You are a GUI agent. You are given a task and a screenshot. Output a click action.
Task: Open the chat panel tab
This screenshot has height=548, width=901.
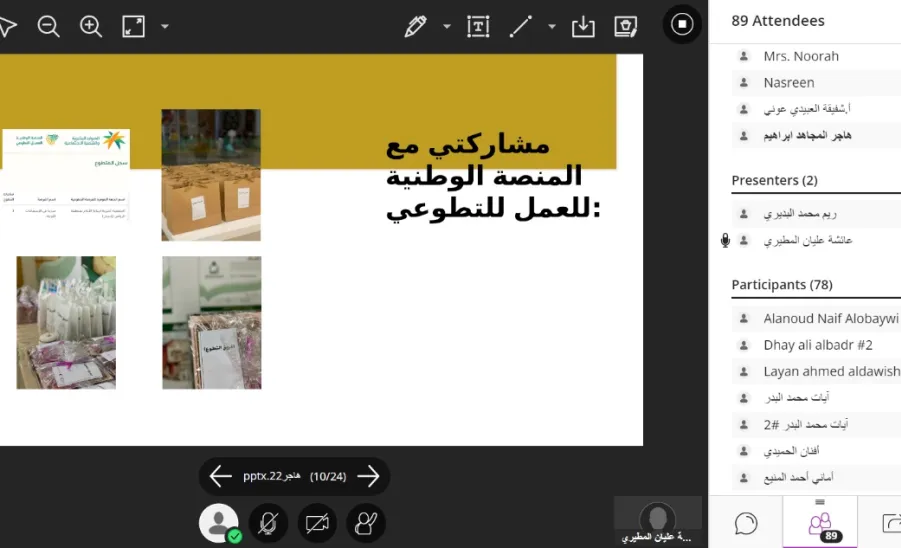pos(746,523)
